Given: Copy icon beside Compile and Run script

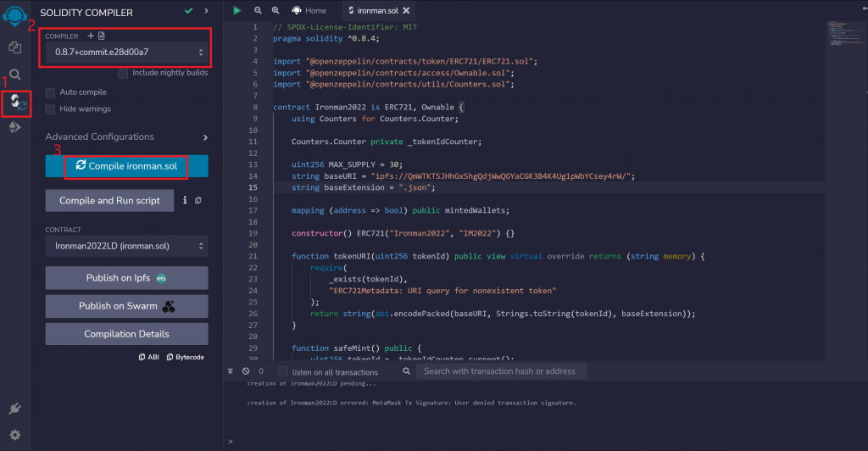Looking at the screenshot, I should pyautogui.click(x=198, y=200).
